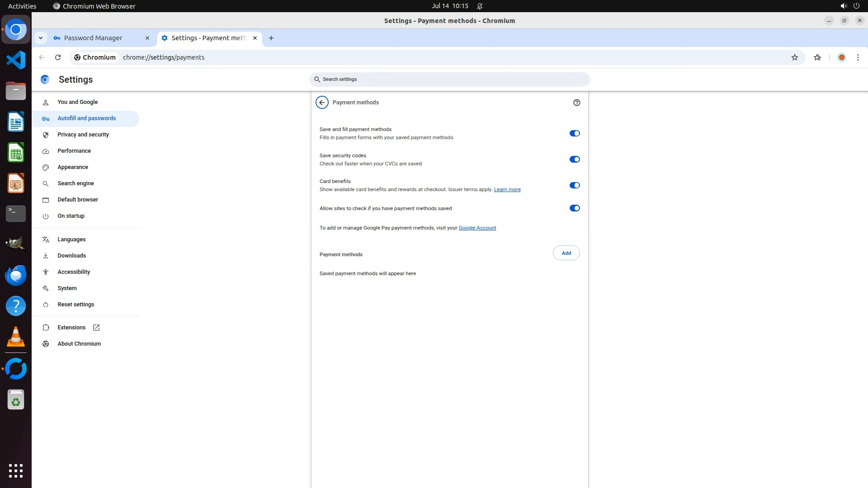Switch to the Password Manager tab
868x488 pixels.
click(93, 38)
